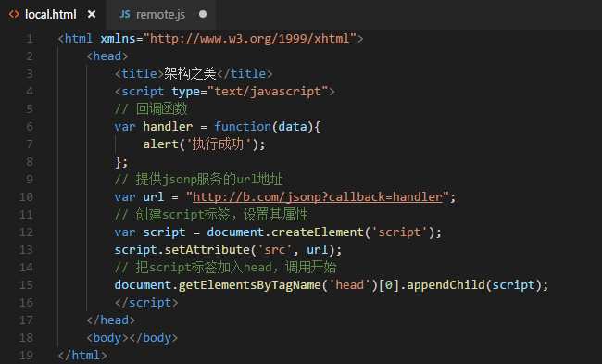The height and width of the screenshot is (364, 602).
Task: Click the 'src' string on line 13
Action: (274, 249)
